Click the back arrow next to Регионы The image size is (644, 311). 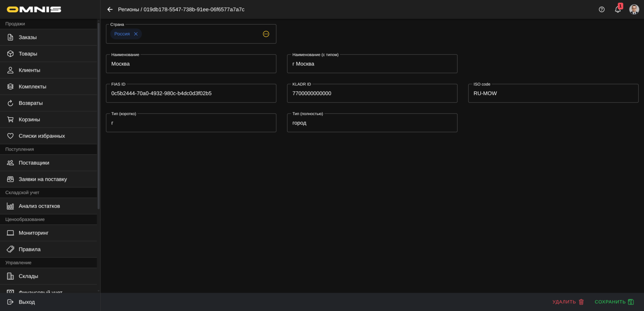click(x=110, y=9)
